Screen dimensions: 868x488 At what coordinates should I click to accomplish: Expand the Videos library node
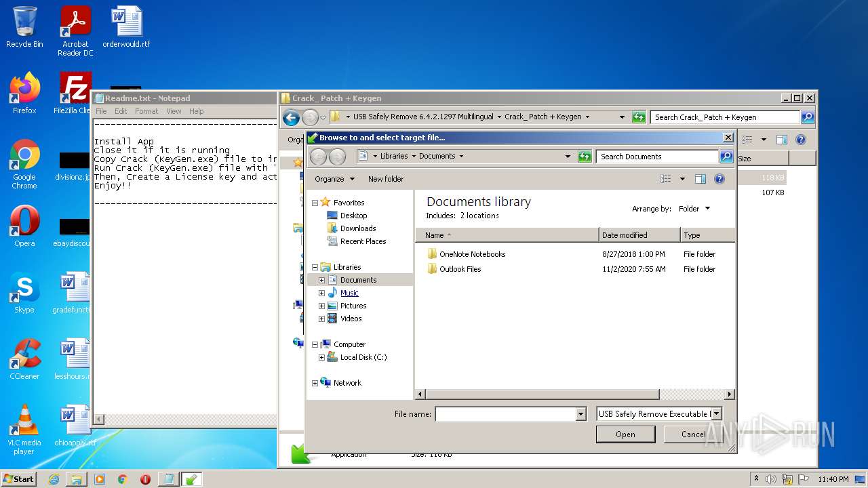pos(321,319)
